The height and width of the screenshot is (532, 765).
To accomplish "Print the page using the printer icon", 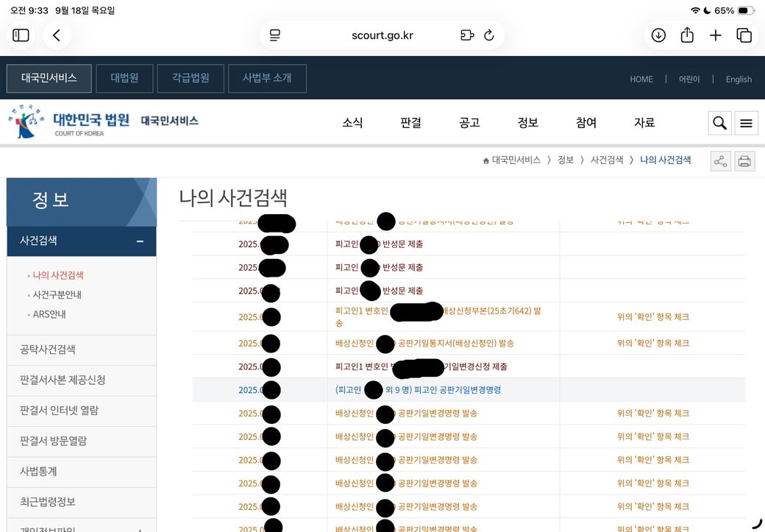I will click(x=744, y=161).
